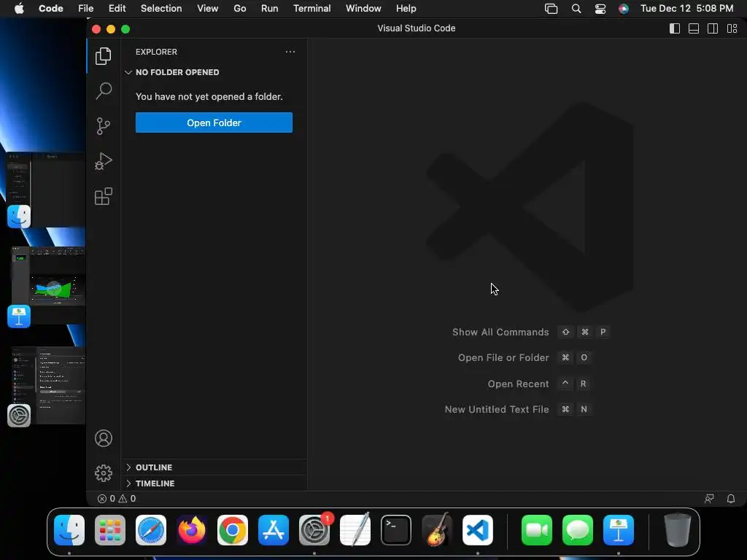
Task: Open the Explorer view in activity bar
Action: [x=104, y=56]
